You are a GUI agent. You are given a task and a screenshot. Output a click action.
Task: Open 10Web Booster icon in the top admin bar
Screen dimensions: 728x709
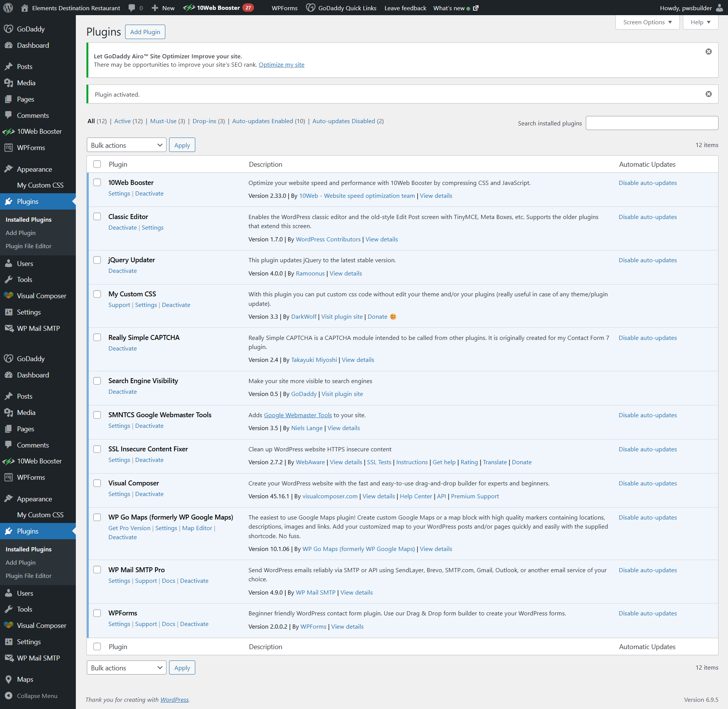click(189, 8)
